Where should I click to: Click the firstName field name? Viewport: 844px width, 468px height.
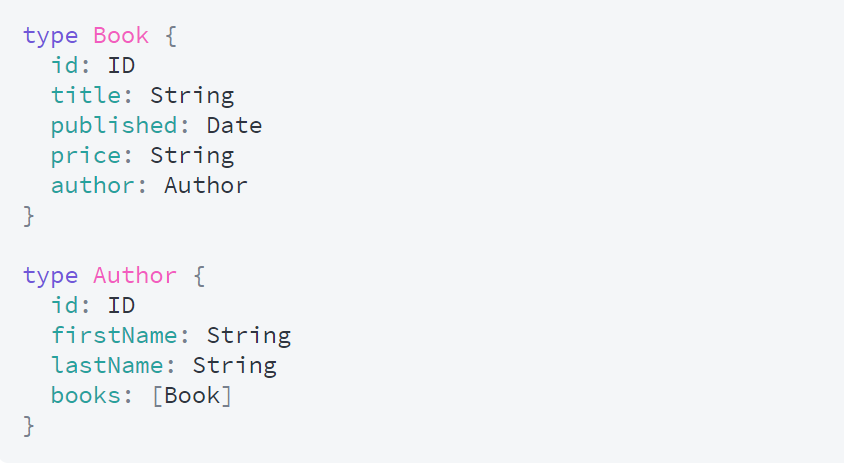(x=111, y=336)
